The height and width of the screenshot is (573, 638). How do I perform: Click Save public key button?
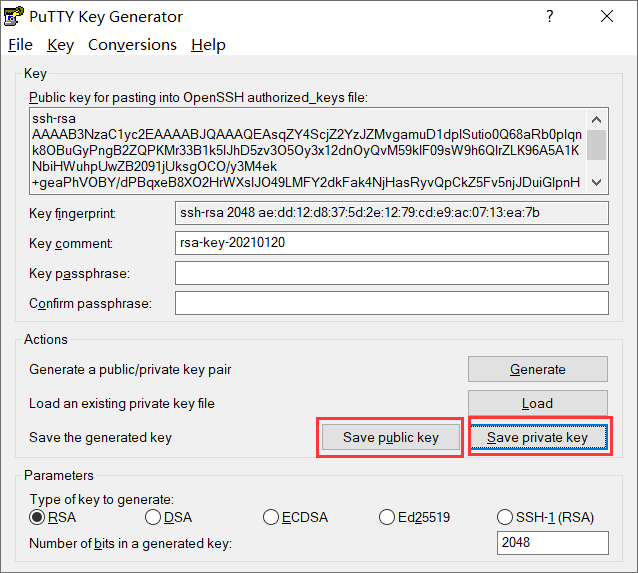(391, 437)
